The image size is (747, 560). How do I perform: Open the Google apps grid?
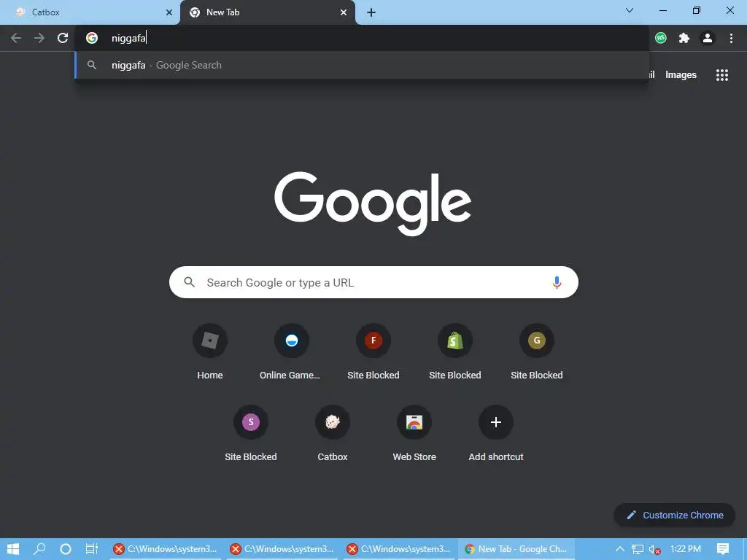point(722,75)
